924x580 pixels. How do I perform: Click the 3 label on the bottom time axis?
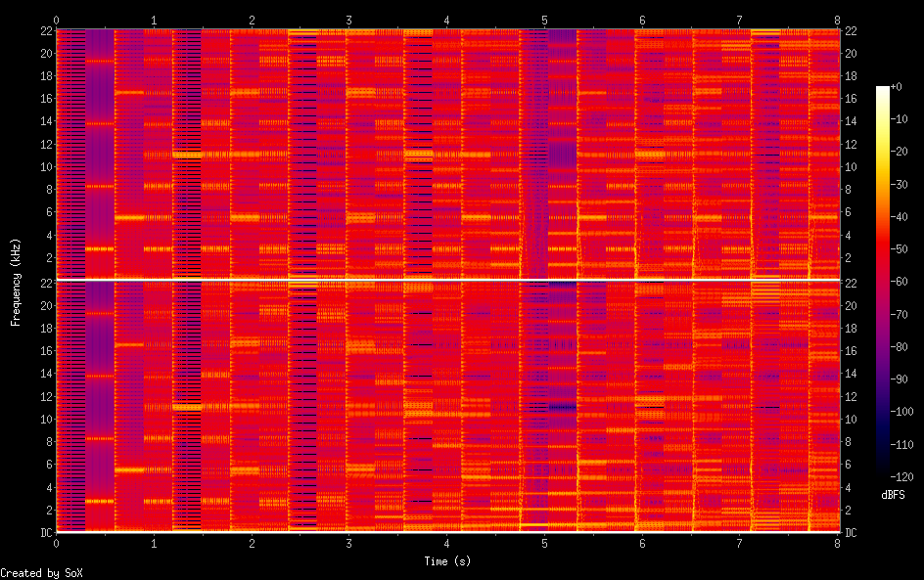348,544
